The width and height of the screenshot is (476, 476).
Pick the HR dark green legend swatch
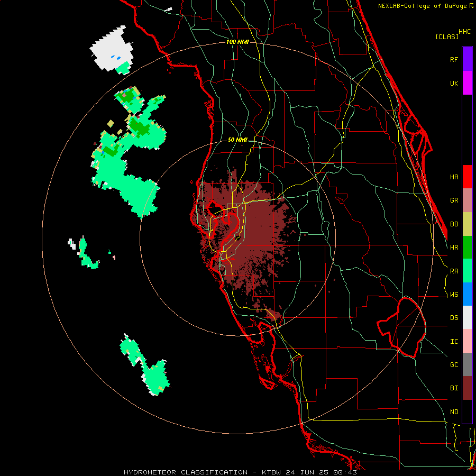tap(467, 248)
